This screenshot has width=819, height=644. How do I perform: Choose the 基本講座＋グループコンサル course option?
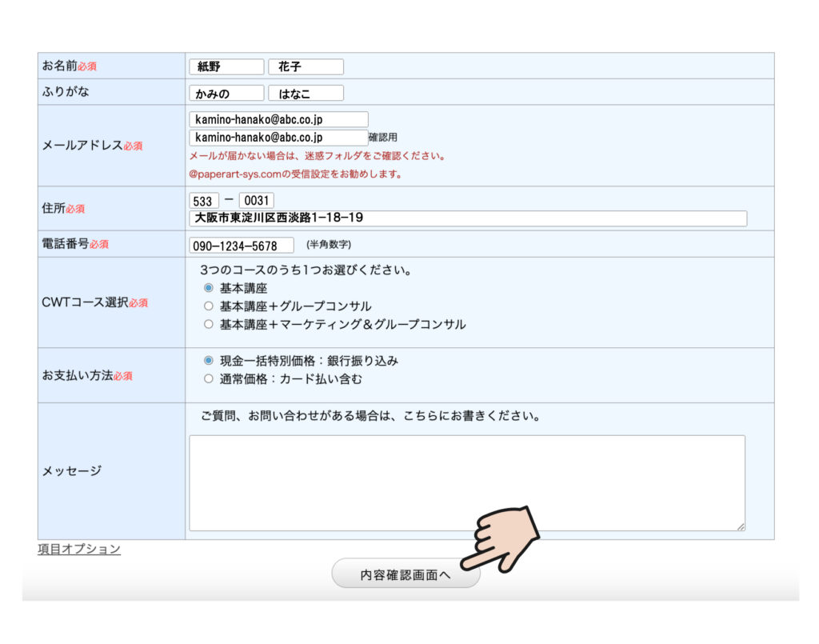point(209,306)
